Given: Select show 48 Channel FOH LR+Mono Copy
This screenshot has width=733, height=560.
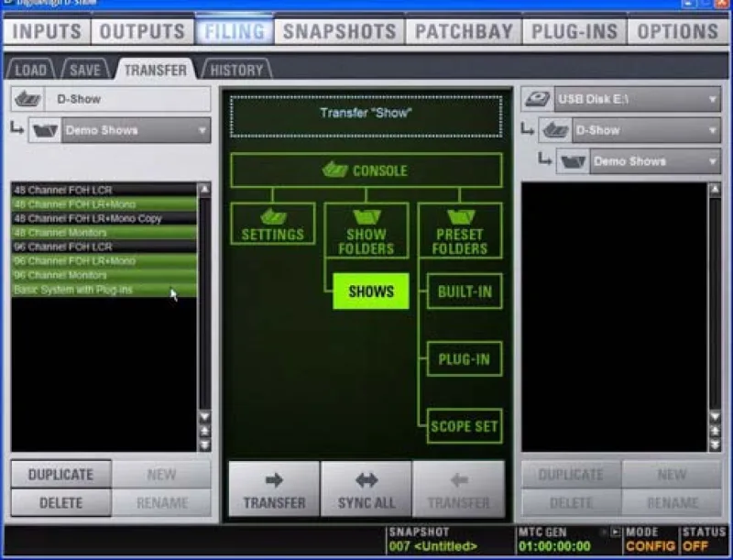Looking at the screenshot, I should 104,218.
